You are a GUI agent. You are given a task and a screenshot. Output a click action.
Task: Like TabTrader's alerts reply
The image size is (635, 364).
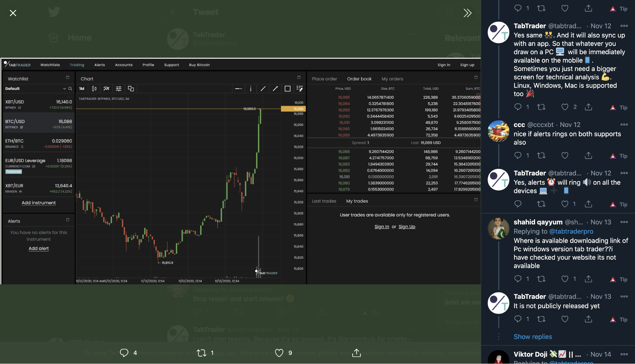tap(565, 204)
